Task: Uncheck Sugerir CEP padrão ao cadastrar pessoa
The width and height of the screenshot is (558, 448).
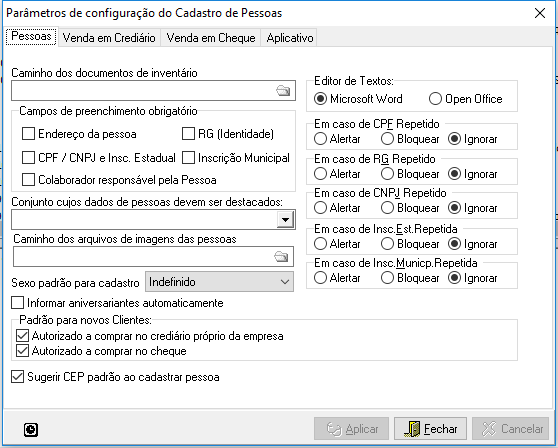Action: 17,377
